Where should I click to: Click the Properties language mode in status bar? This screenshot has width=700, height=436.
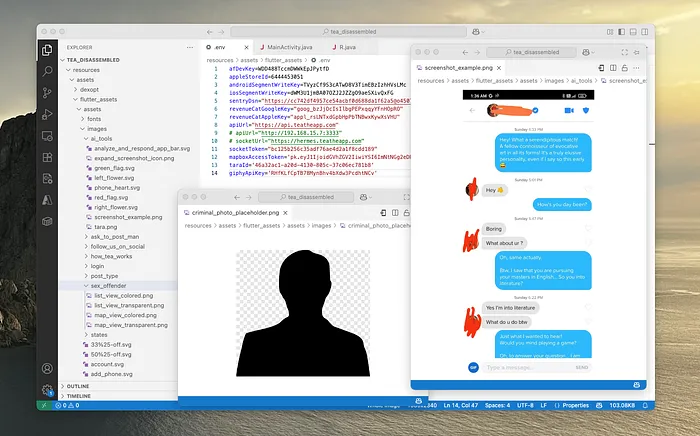click(571, 405)
